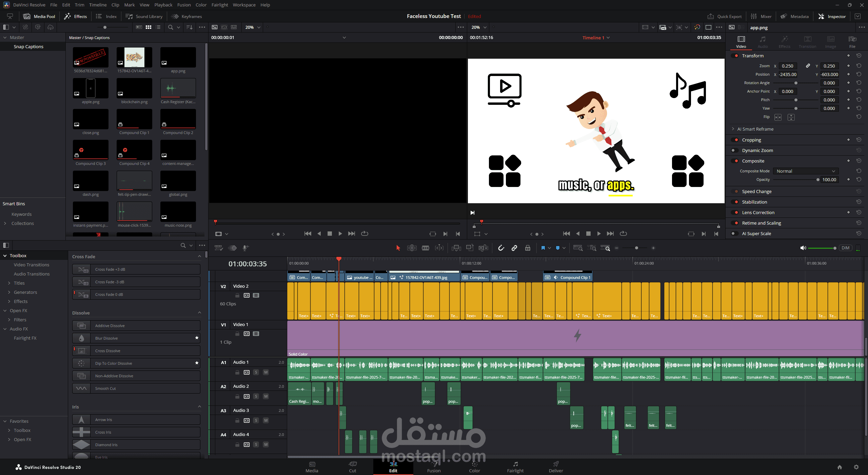This screenshot has width=868, height=475.
Task: Collapse the Master bin tree
Action: [x=5, y=37]
